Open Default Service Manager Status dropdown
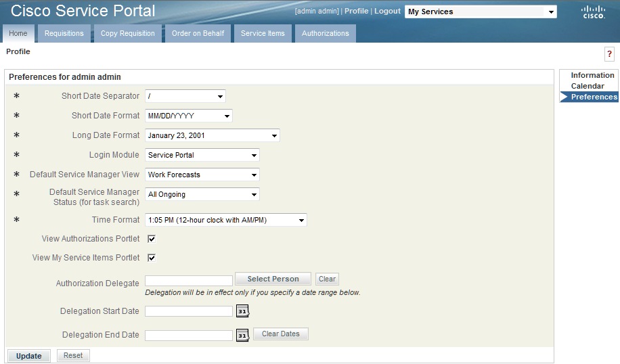The height and width of the screenshot is (364, 620). pyautogui.click(x=202, y=194)
